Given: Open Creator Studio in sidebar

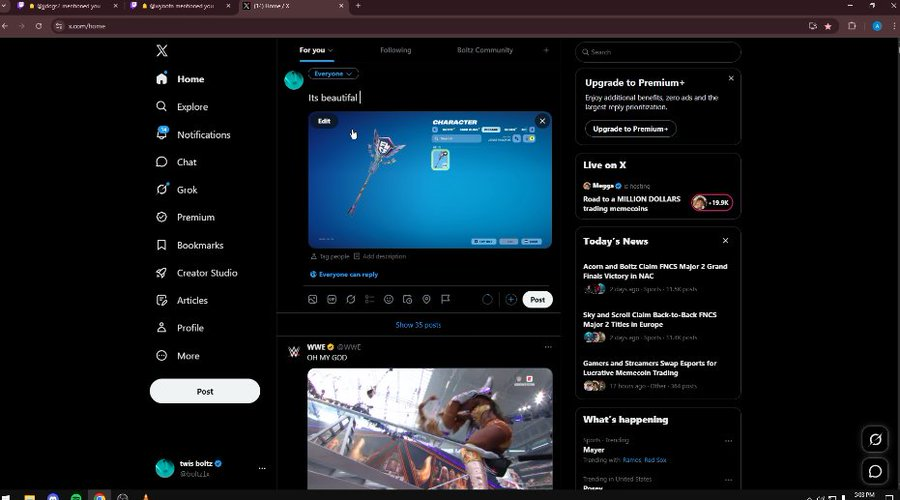Looking at the screenshot, I should click(196, 273).
